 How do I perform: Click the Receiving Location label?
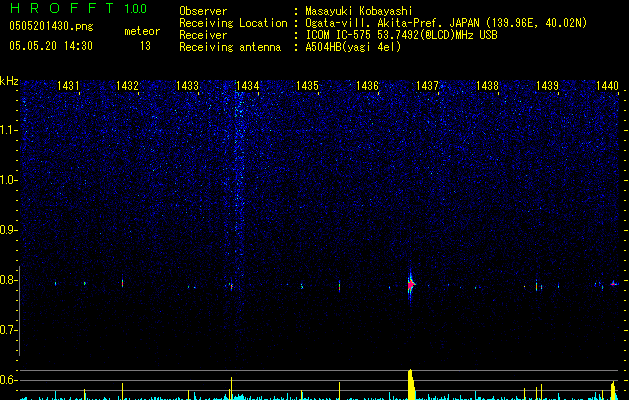233,23
